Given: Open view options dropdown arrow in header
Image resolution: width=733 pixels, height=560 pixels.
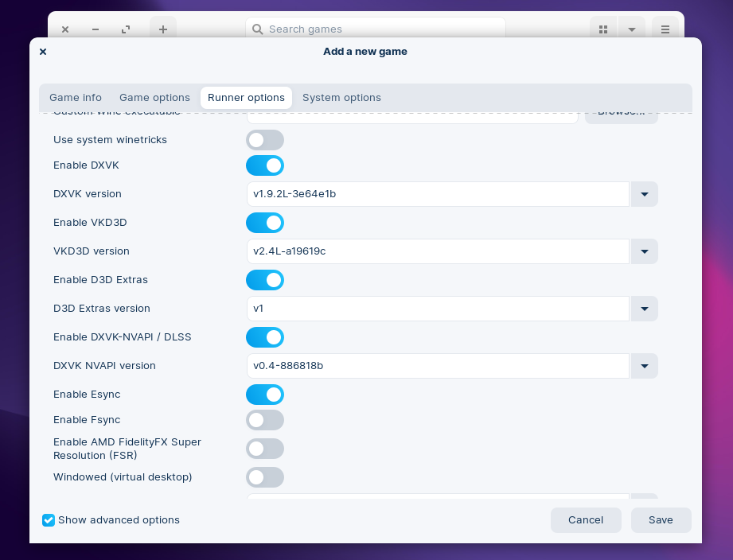Looking at the screenshot, I should [631, 29].
